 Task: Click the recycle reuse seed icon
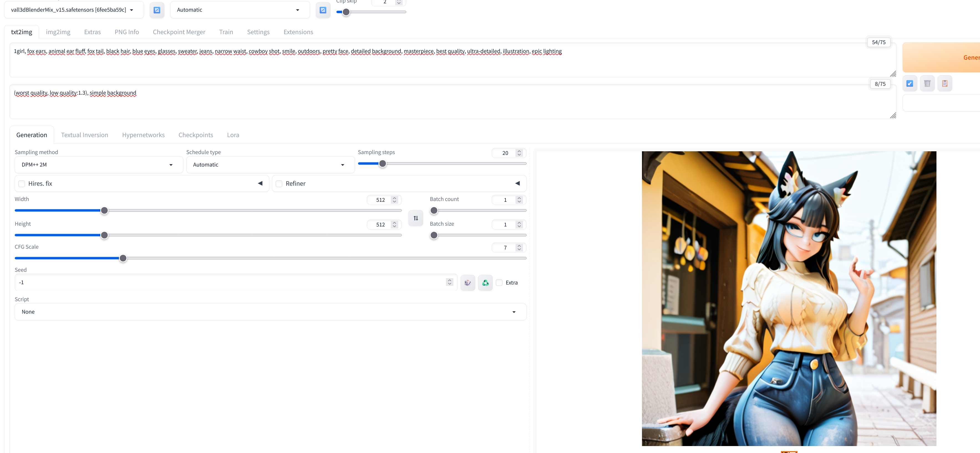tap(485, 283)
